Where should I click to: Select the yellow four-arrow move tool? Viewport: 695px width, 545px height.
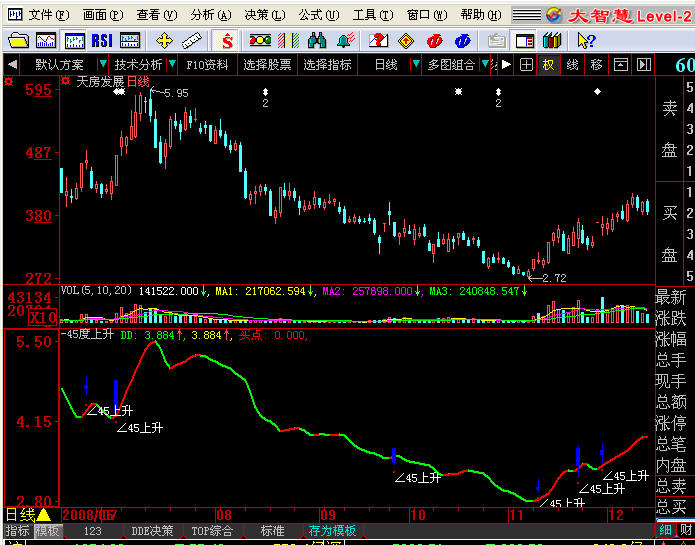(x=164, y=41)
